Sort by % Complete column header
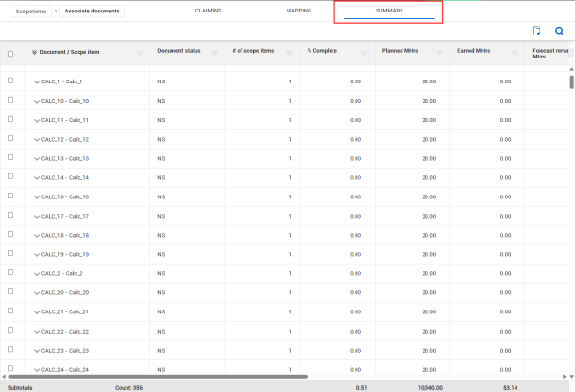575x392 pixels. coord(322,51)
